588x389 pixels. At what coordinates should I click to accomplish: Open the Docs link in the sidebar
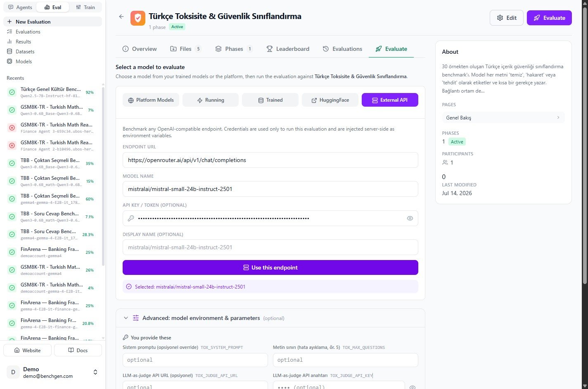tap(78, 350)
